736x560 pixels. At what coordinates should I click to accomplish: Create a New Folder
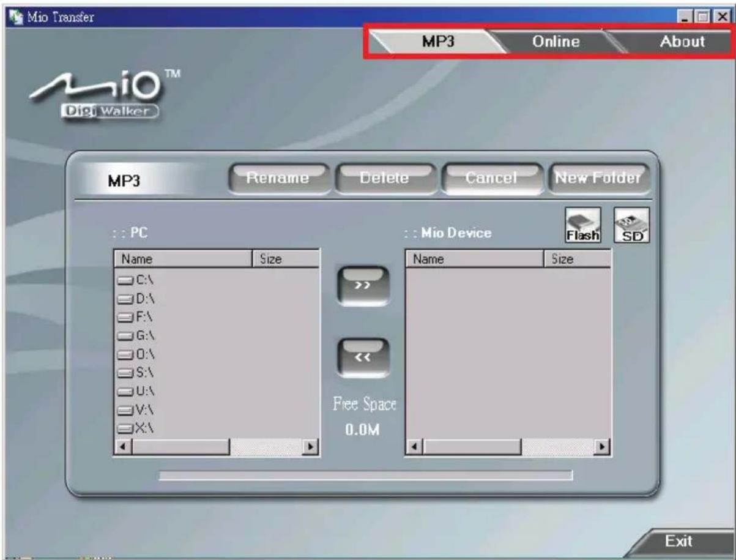click(x=598, y=178)
